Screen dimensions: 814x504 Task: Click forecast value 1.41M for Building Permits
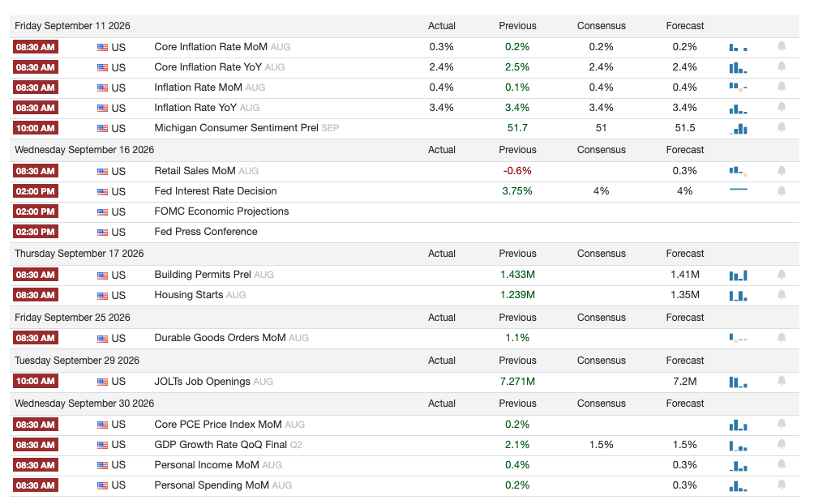tap(685, 275)
